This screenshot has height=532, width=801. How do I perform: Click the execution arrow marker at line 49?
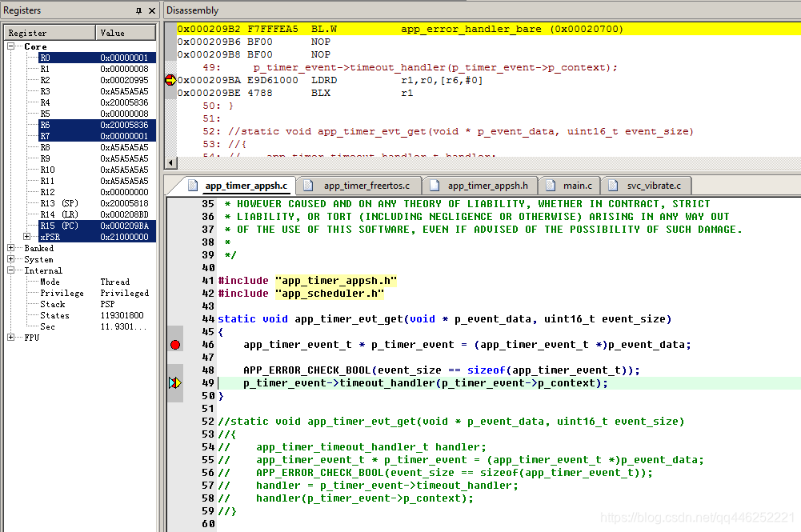(x=175, y=383)
